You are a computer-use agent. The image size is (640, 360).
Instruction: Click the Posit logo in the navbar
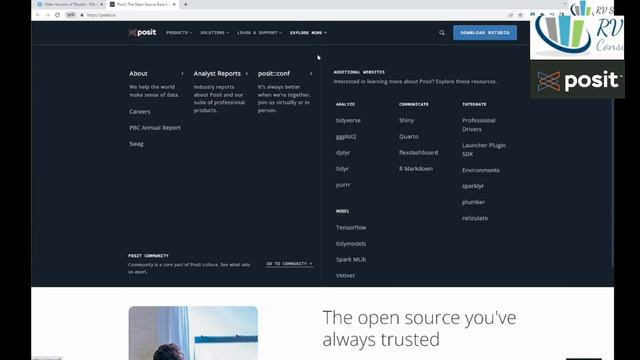tap(142, 33)
